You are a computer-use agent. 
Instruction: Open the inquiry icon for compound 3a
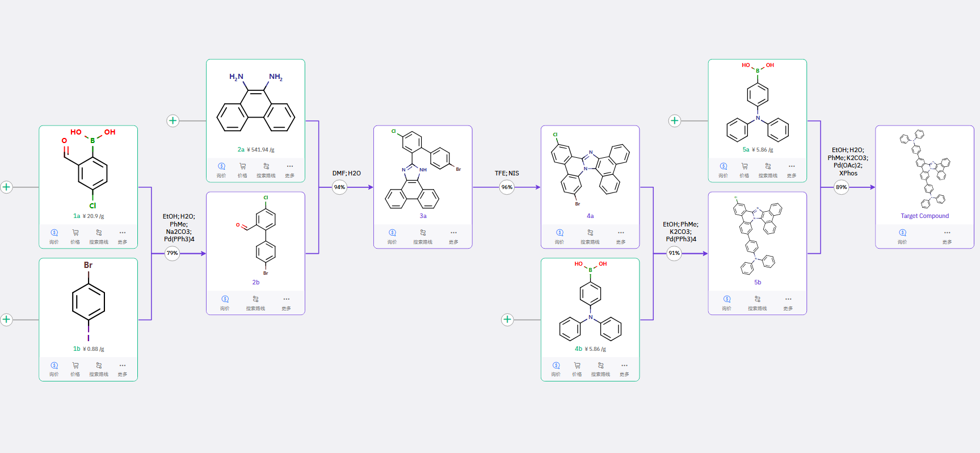[392, 233]
